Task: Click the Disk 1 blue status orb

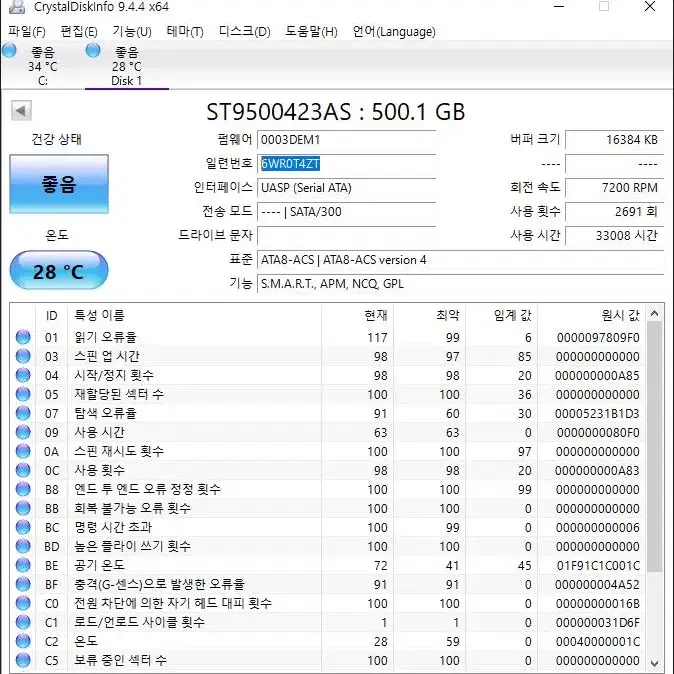Action: point(93,50)
